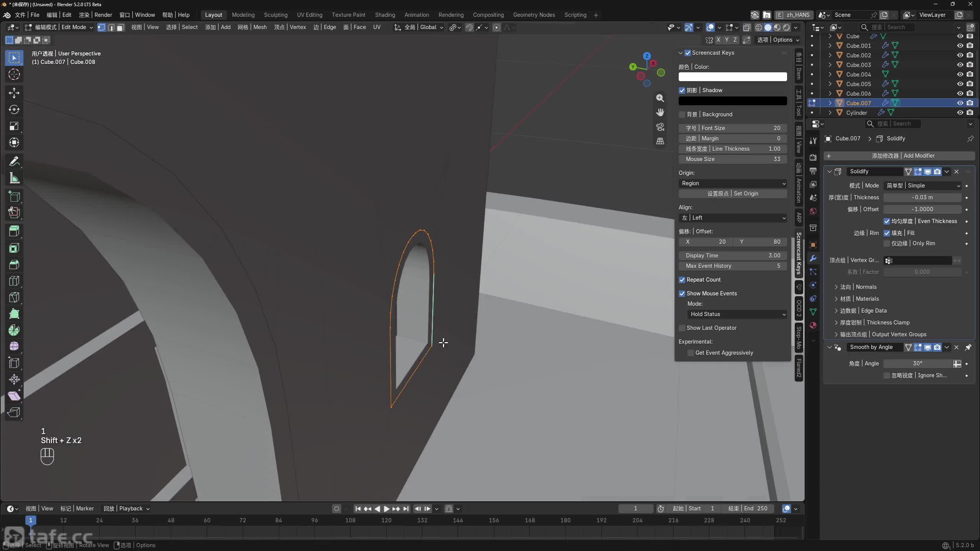Click the Set Origin button
This screenshot has height=551, width=980.
(733, 194)
